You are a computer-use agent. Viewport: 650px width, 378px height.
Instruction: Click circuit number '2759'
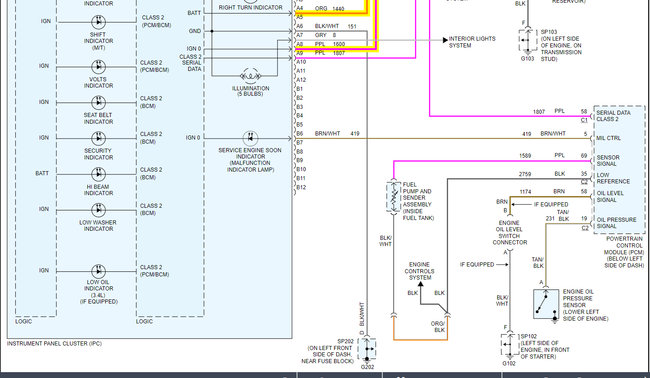(525, 174)
